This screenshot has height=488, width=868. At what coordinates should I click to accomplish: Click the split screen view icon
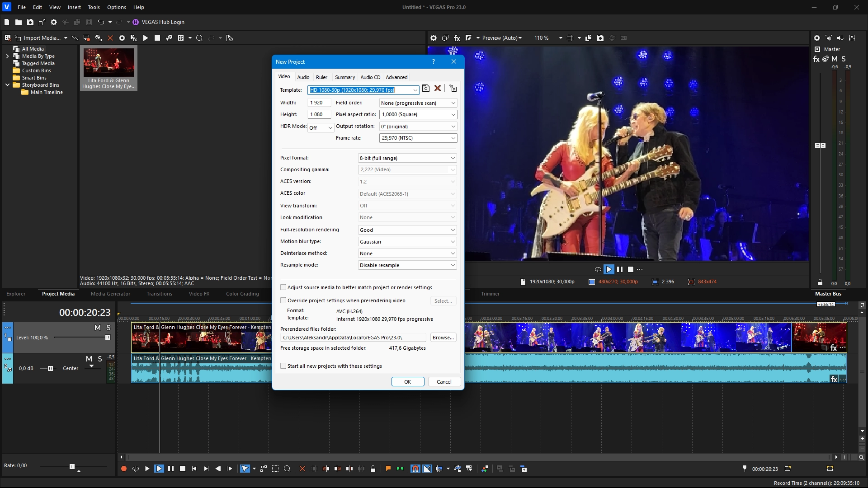coord(469,38)
